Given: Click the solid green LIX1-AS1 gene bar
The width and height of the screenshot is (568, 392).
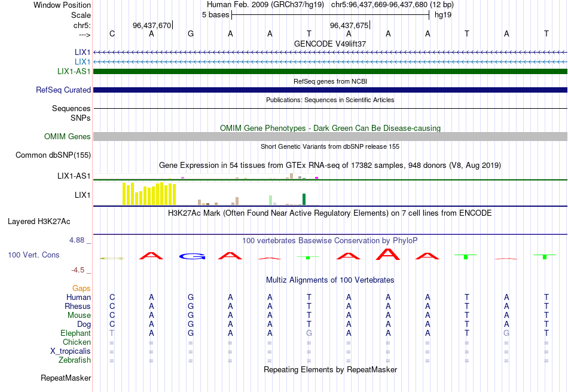Looking at the screenshot, I should 331,71.
